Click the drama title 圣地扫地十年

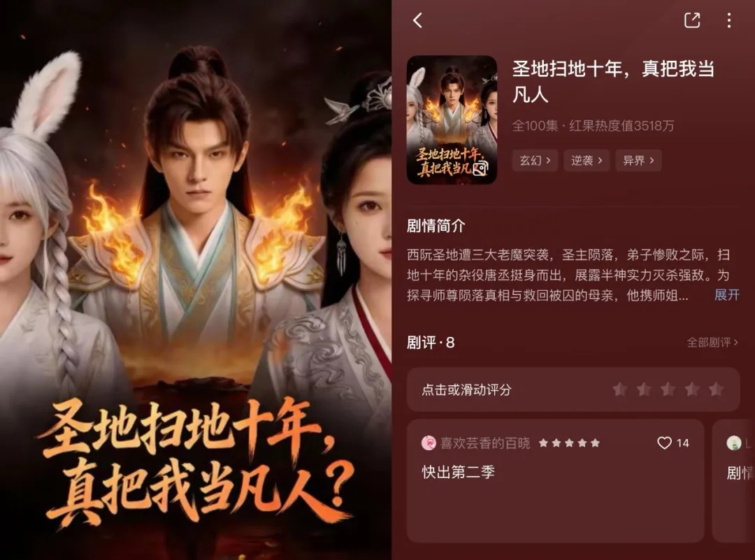(x=613, y=81)
